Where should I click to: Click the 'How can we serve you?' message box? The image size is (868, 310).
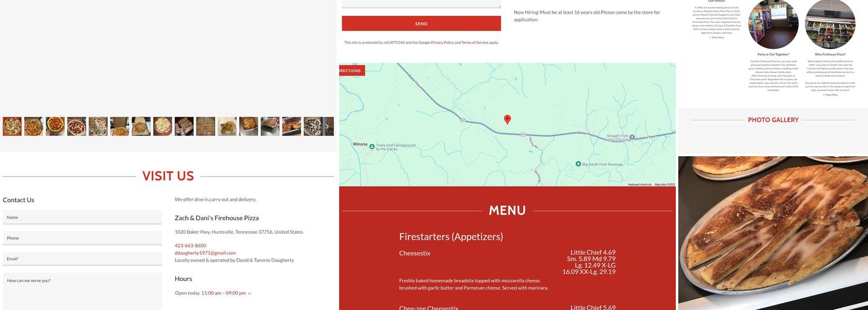tap(82, 291)
